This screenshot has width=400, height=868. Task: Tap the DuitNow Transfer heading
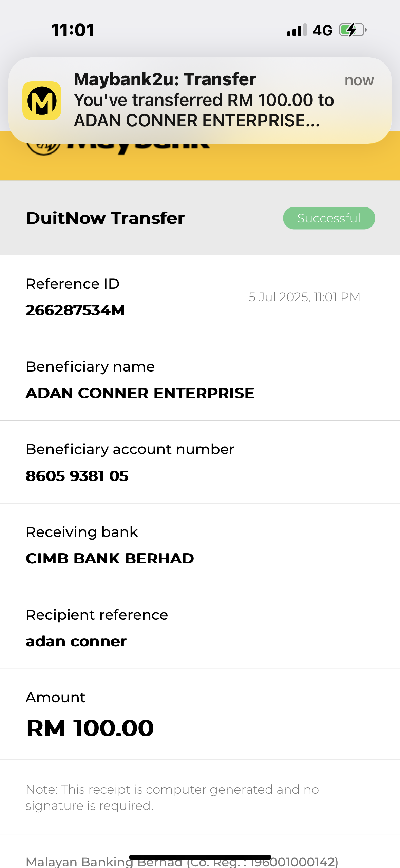[x=105, y=218]
